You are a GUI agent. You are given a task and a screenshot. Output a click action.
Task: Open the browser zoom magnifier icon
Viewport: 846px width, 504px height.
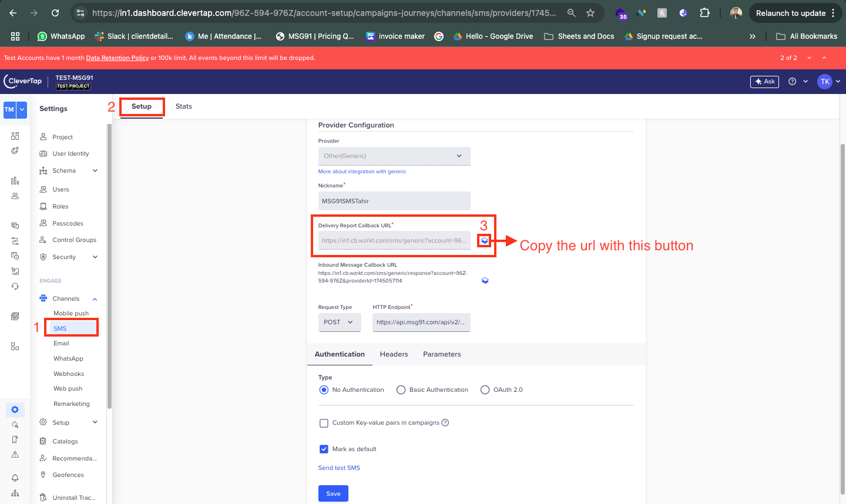coord(571,13)
